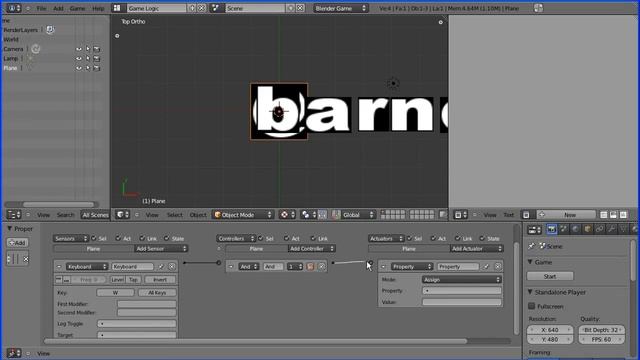Image resolution: width=640 pixels, height=360 pixels.
Task: Click the FPS value field
Action: coord(602,339)
